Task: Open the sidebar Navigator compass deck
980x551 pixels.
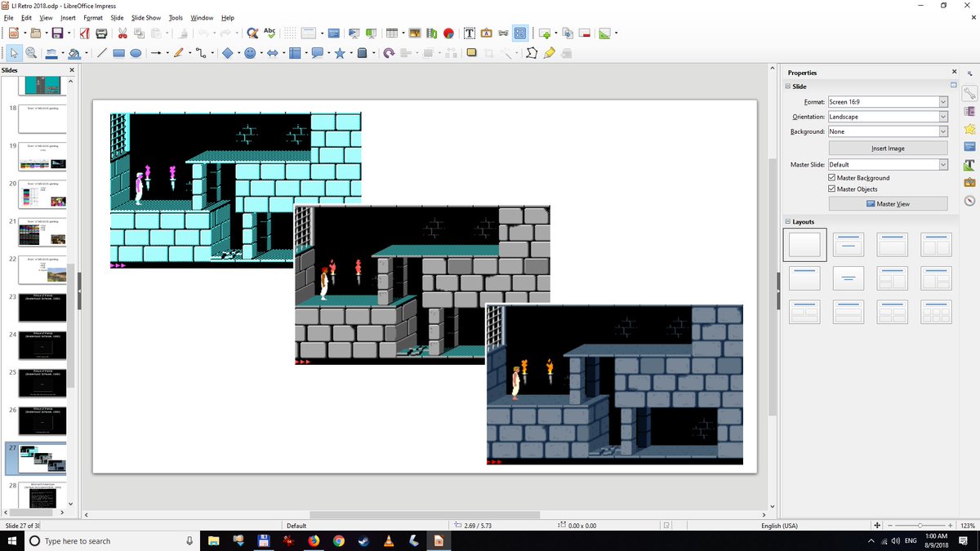Action: 969,201
